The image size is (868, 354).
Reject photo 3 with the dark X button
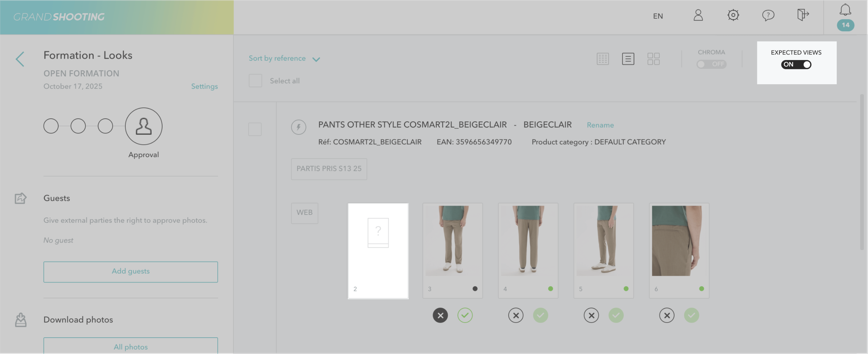point(440,315)
